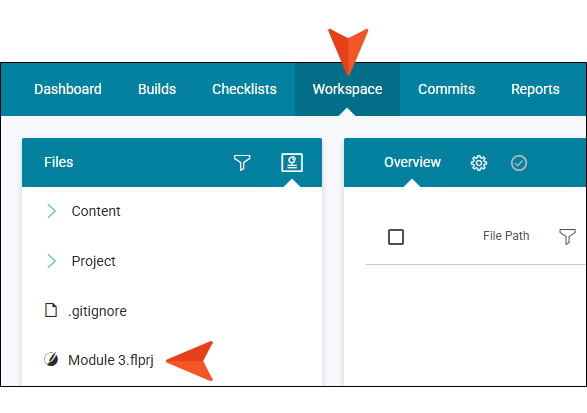Open the Commits tab
587x413 pixels.
point(446,89)
